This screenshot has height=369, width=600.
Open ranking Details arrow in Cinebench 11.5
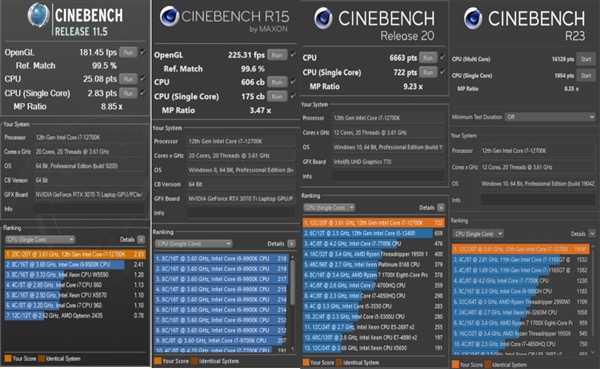pyautogui.click(x=141, y=240)
